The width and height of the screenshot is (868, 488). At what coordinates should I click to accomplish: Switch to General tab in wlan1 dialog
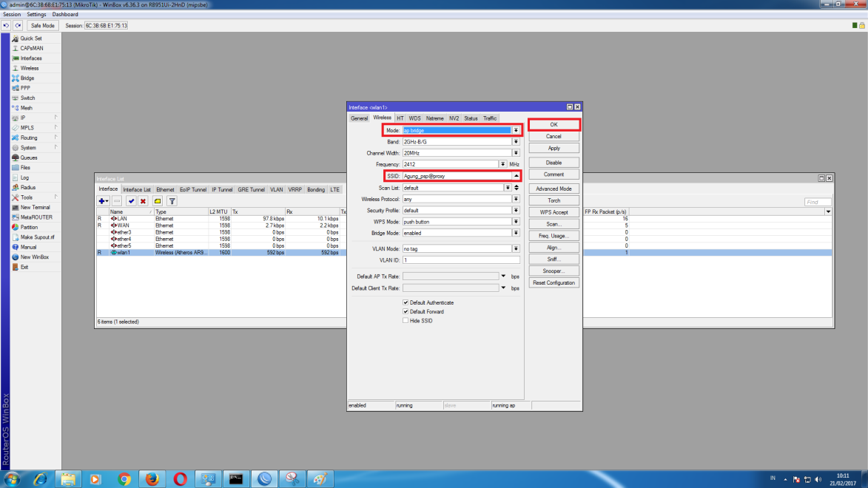360,118
